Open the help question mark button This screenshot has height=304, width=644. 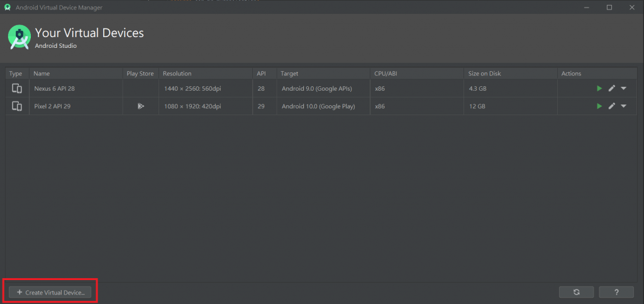[x=616, y=292]
